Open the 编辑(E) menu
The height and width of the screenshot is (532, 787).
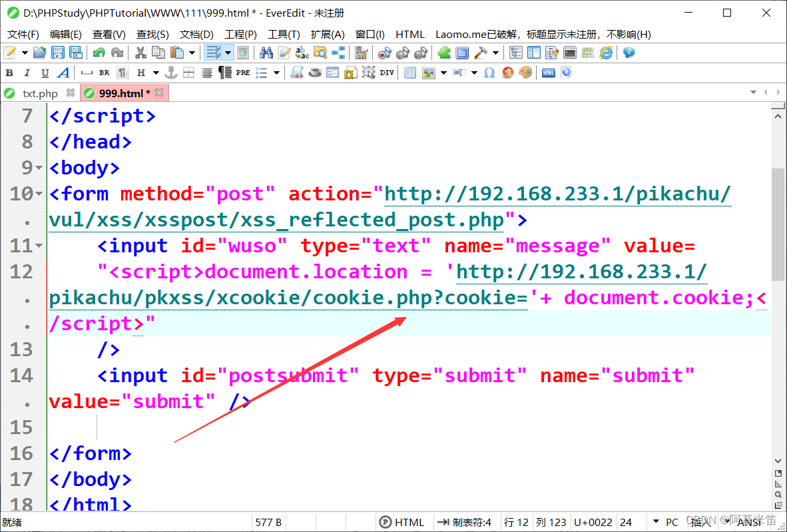(66, 34)
